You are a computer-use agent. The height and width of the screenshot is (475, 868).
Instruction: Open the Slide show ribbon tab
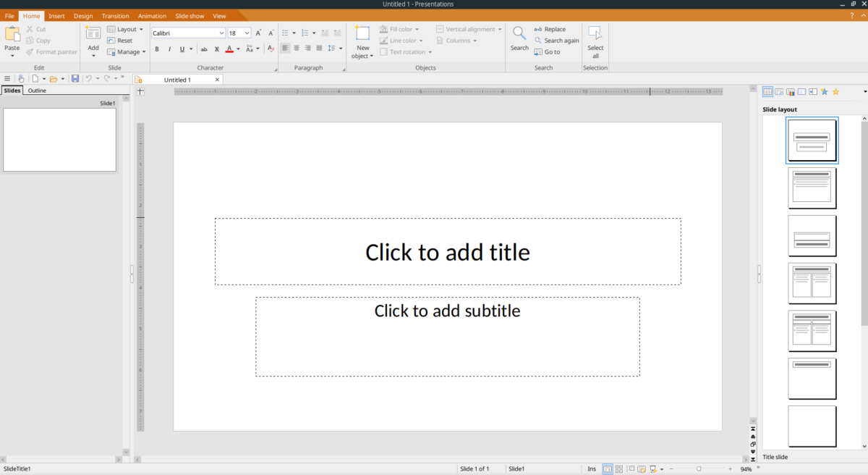click(x=190, y=15)
